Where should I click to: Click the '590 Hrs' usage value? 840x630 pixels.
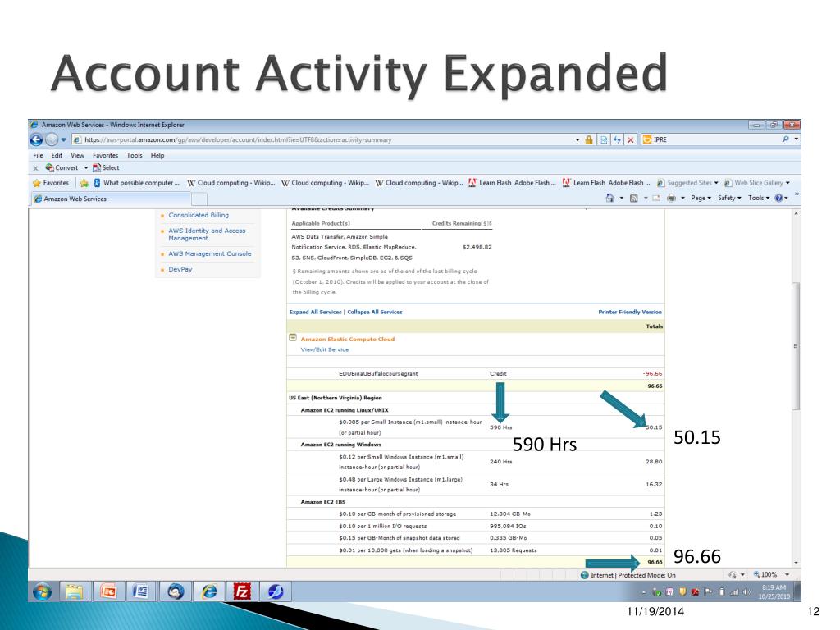pos(501,427)
